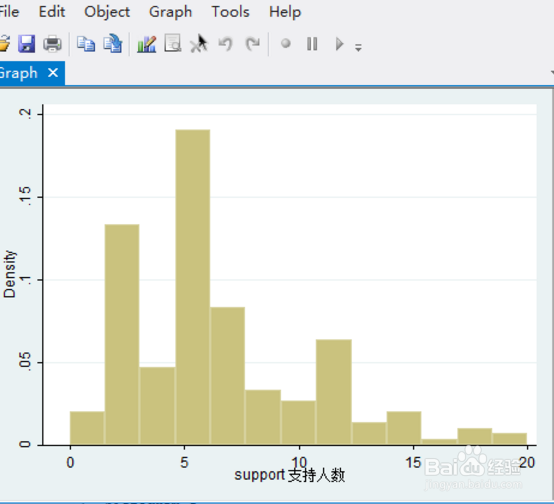Start the Graph Editor icon
The image size is (554, 504).
[x=146, y=44]
